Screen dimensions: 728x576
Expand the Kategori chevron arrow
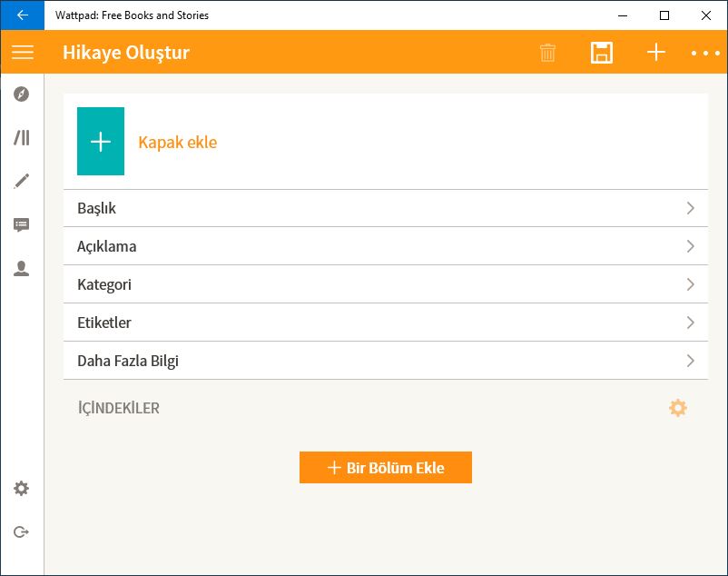point(691,284)
